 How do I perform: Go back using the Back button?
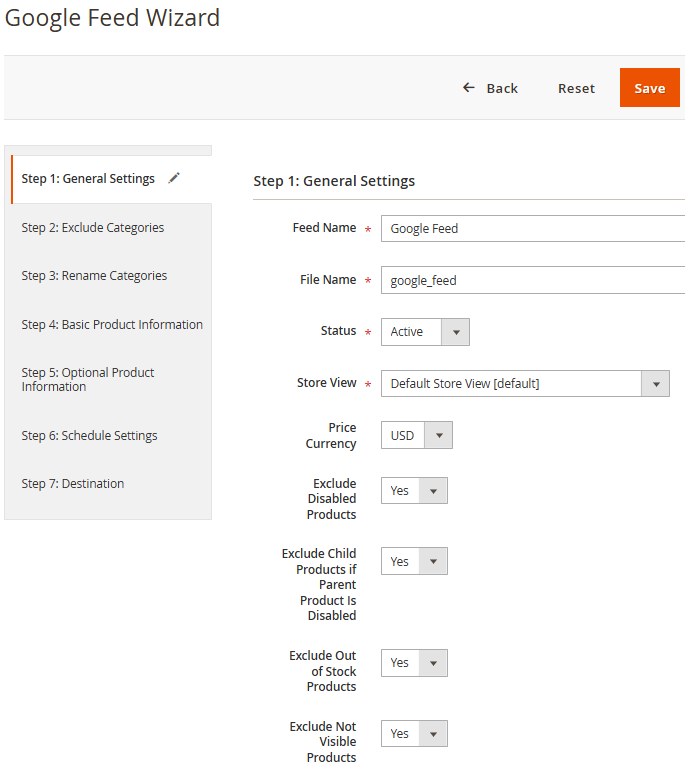click(490, 89)
